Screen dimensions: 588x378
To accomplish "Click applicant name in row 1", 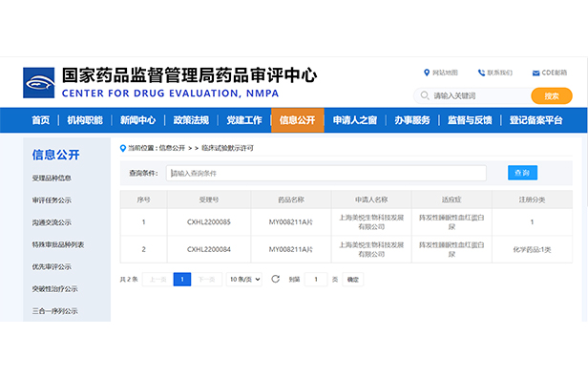I will coord(371,222).
